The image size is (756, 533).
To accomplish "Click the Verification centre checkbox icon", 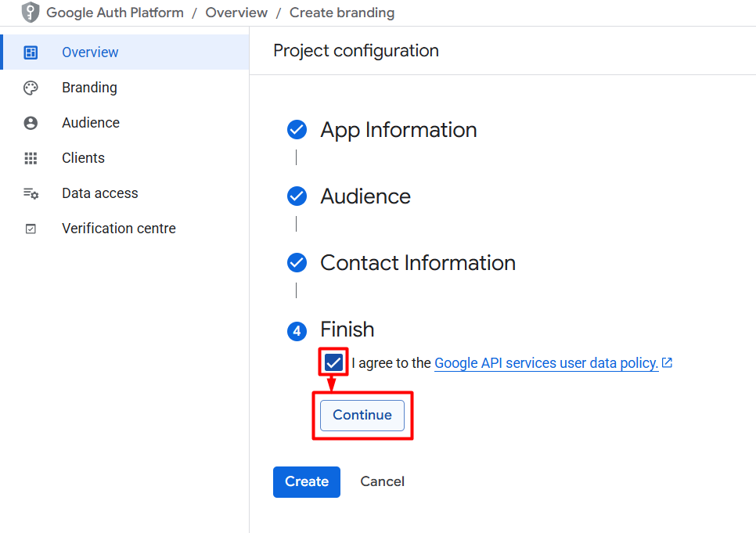I will (31, 229).
